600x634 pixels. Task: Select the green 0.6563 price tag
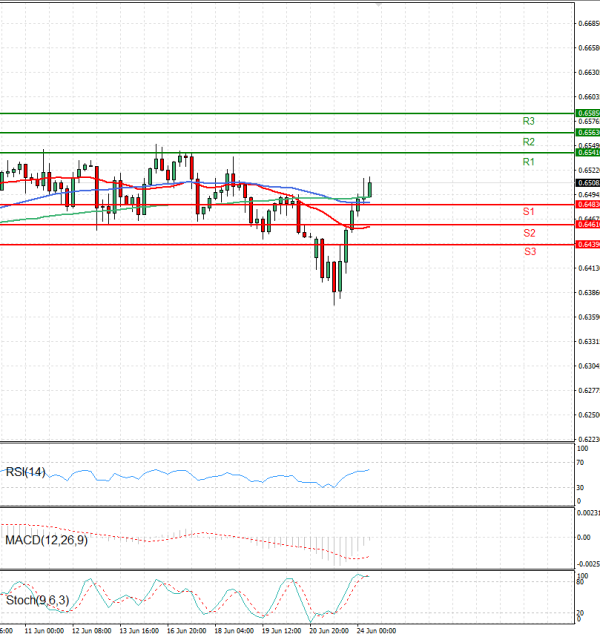pyautogui.click(x=588, y=132)
